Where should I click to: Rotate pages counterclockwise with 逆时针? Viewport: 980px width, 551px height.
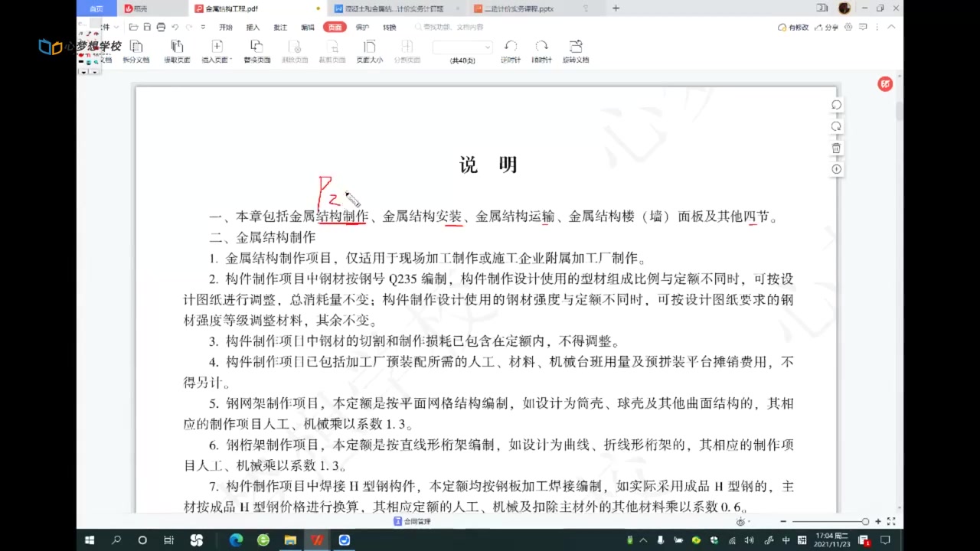point(511,54)
